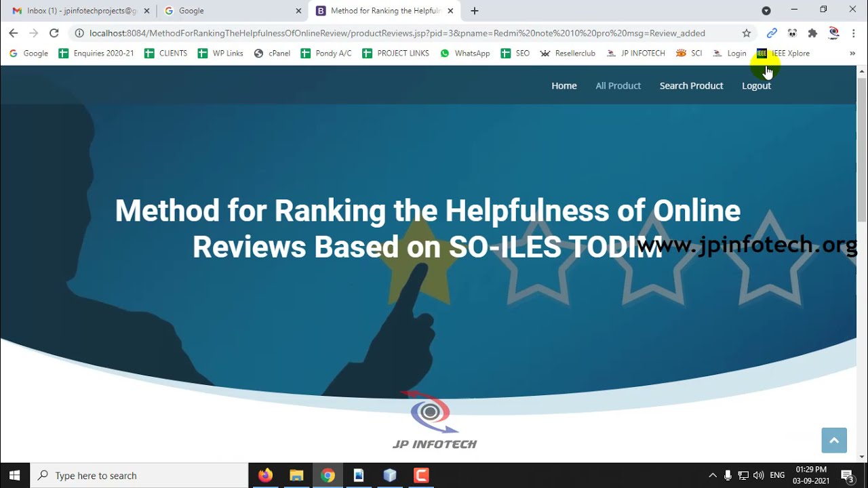Open the tab search dropdown arrow
The width and height of the screenshot is (868, 488).
click(x=766, y=11)
